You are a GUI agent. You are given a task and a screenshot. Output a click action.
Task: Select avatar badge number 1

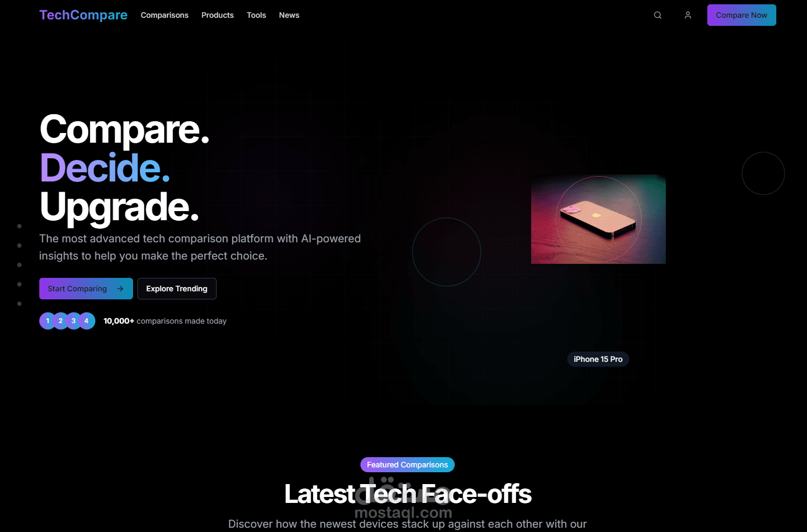click(47, 320)
